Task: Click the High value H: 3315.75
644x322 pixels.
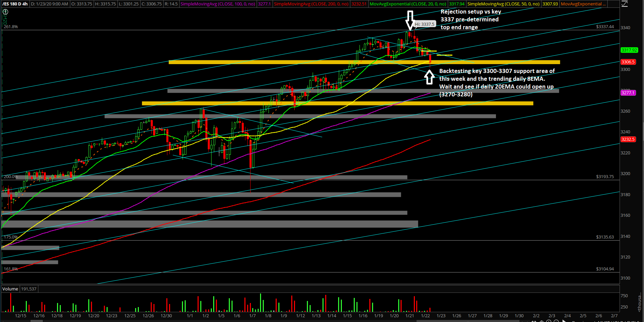Action: tap(106, 4)
